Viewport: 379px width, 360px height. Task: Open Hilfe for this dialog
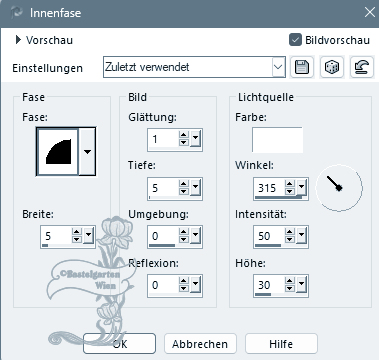281,344
